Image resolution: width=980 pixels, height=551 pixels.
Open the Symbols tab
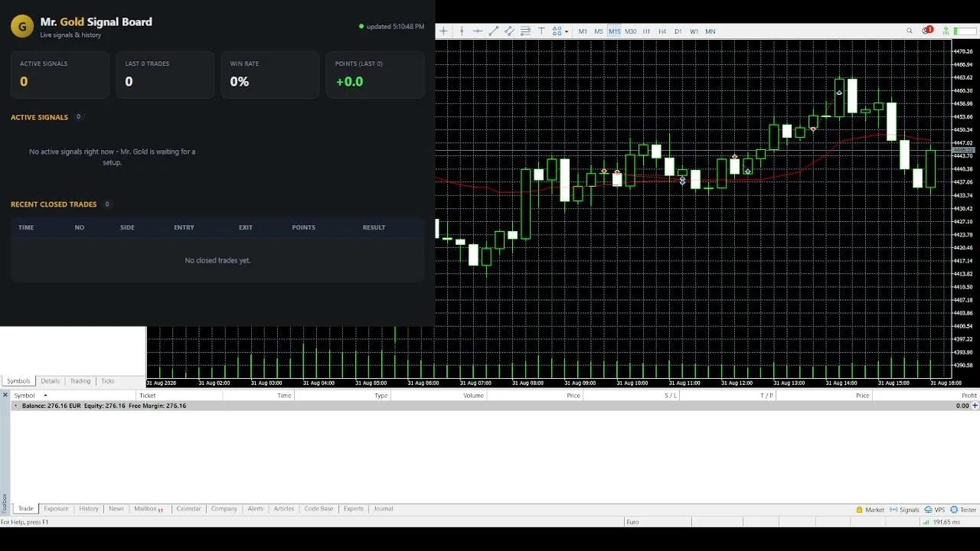click(x=18, y=381)
